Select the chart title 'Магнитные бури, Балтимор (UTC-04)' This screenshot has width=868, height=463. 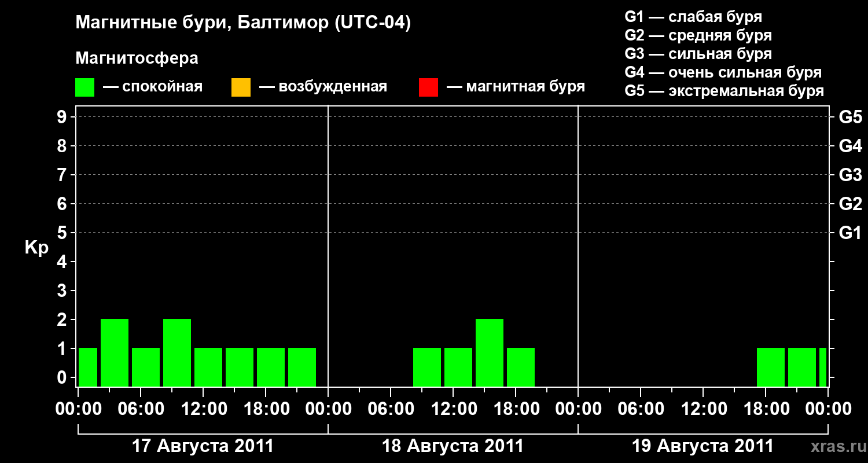pyautogui.click(x=243, y=24)
